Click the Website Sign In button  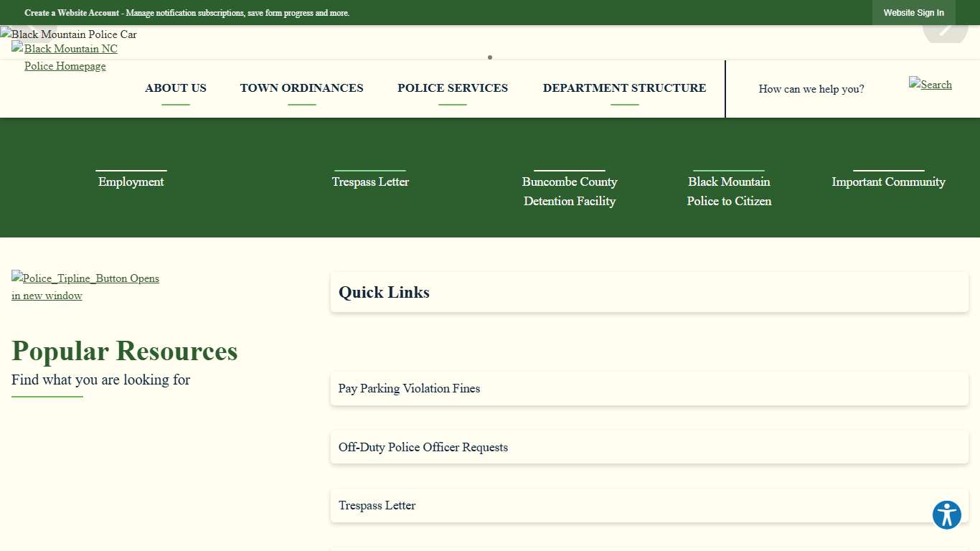click(x=913, y=13)
